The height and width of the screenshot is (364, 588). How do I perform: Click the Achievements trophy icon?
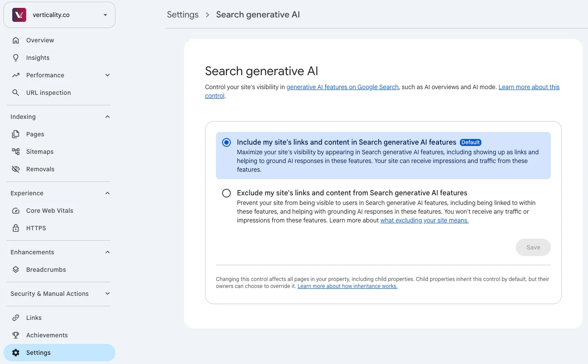(16, 335)
